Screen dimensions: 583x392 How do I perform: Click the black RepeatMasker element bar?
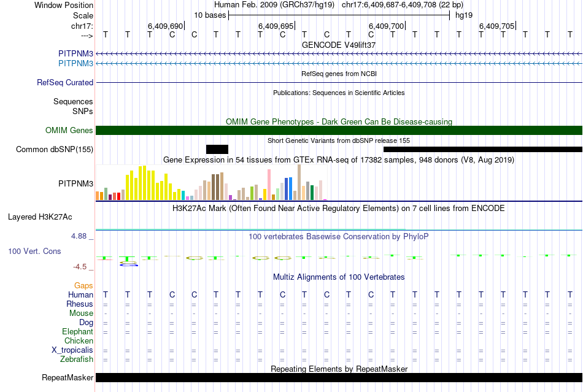pos(339,377)
